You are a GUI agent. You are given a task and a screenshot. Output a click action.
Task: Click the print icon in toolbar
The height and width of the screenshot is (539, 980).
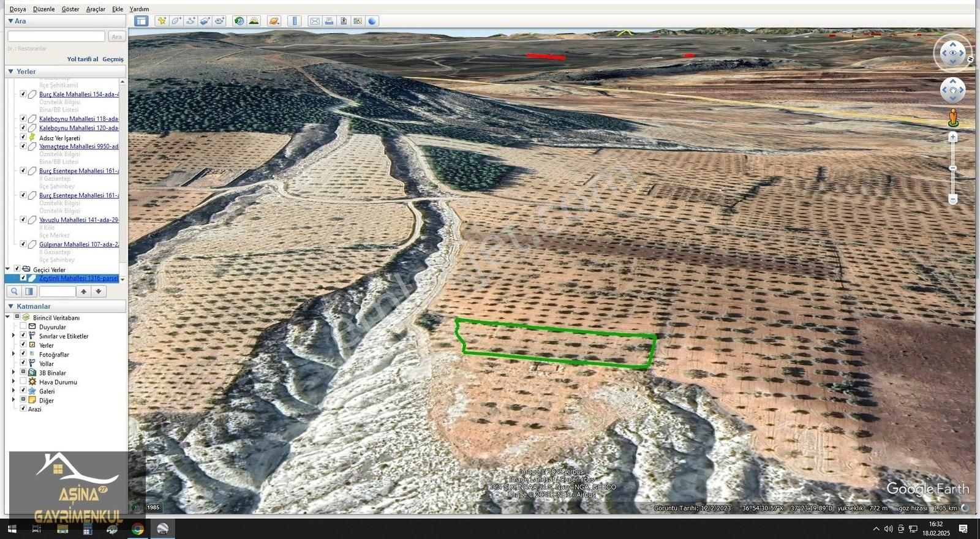pyautogui.click(x=329, y=21)
